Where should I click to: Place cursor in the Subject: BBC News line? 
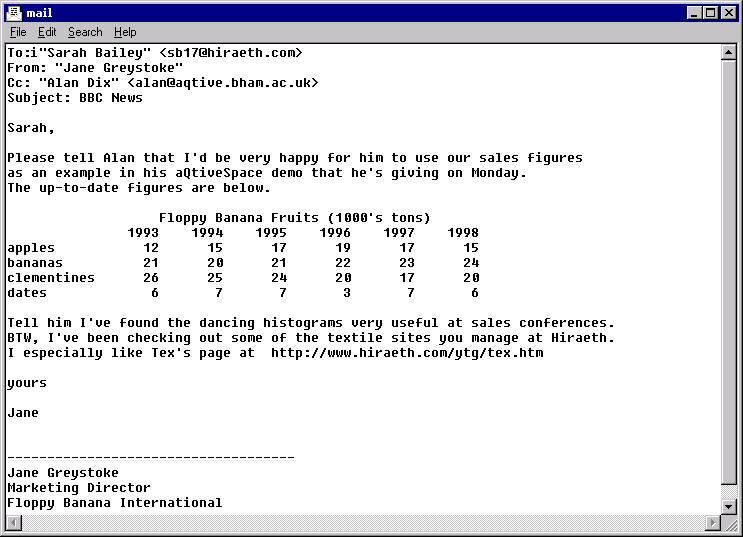75,98
